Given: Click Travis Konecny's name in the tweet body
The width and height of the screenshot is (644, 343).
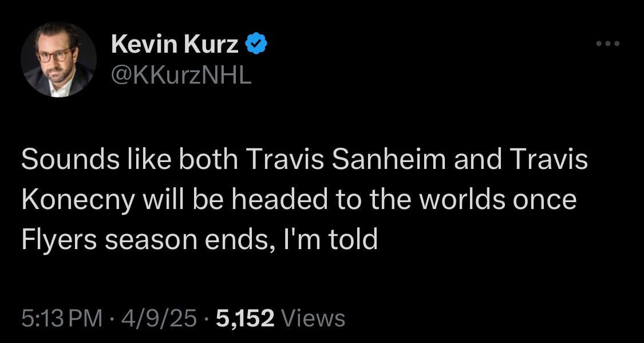Looking at the screenshot, I should pos(80,198).
